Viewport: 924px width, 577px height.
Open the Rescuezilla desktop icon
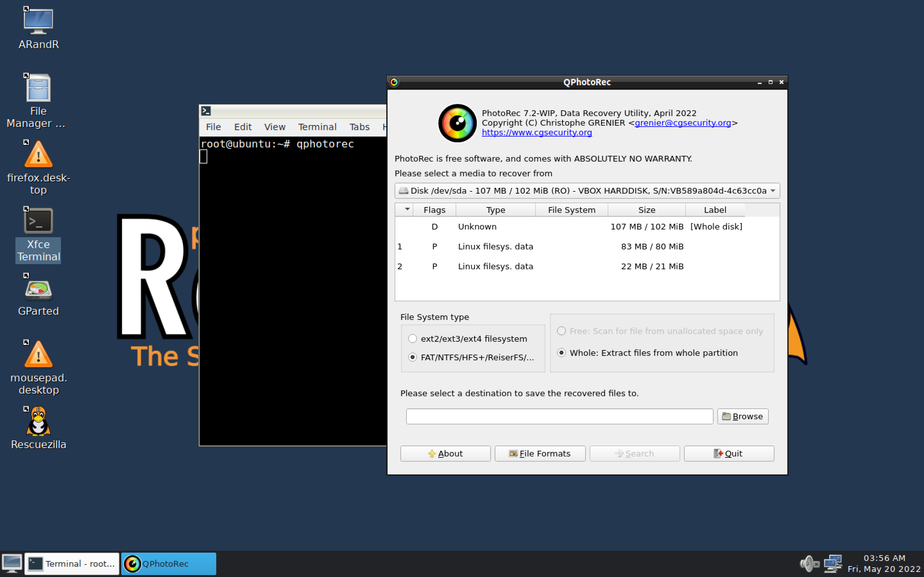(38, 422)
